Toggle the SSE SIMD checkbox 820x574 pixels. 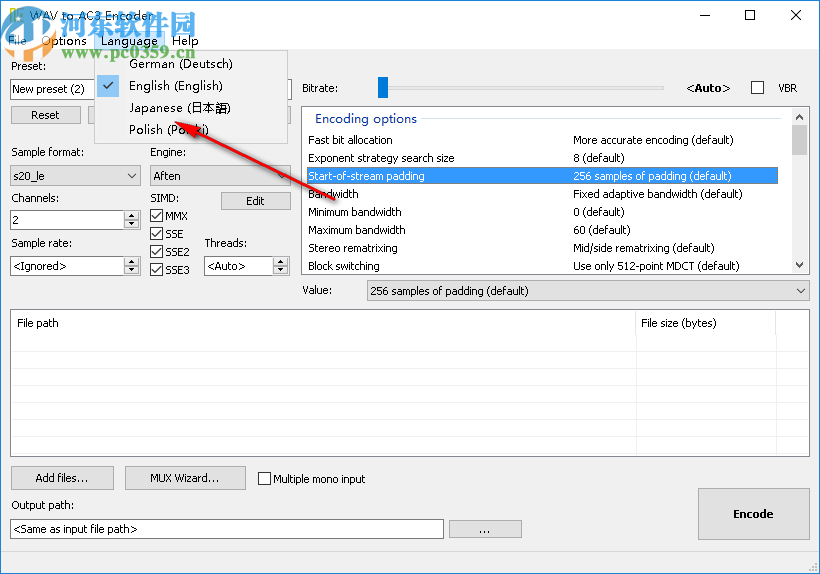pyautogui.click(x=156, y=234)
